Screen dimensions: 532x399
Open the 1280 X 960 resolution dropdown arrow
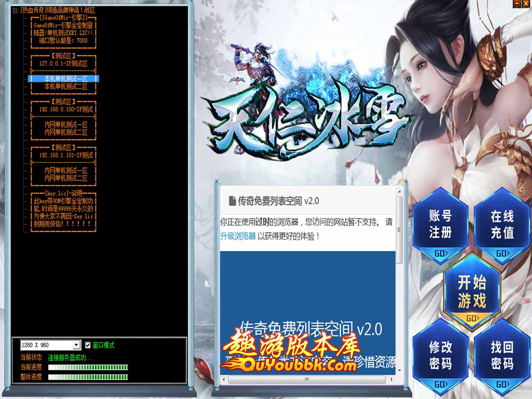[76, 345]
